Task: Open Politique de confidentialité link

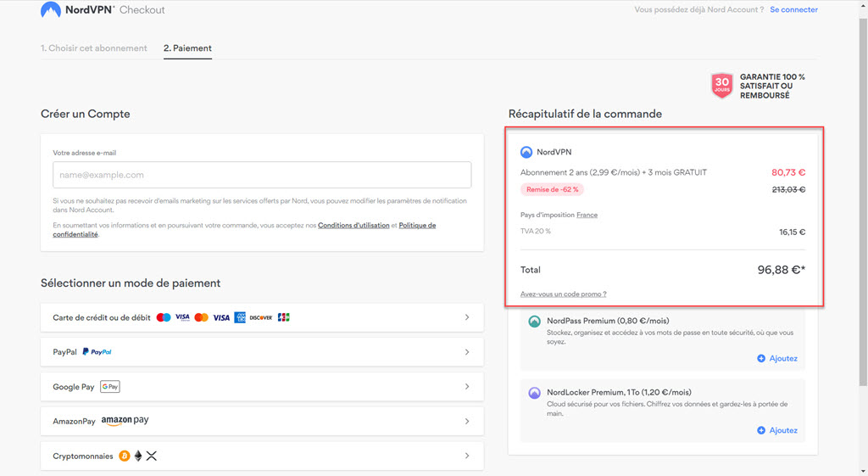Action: 244,230
